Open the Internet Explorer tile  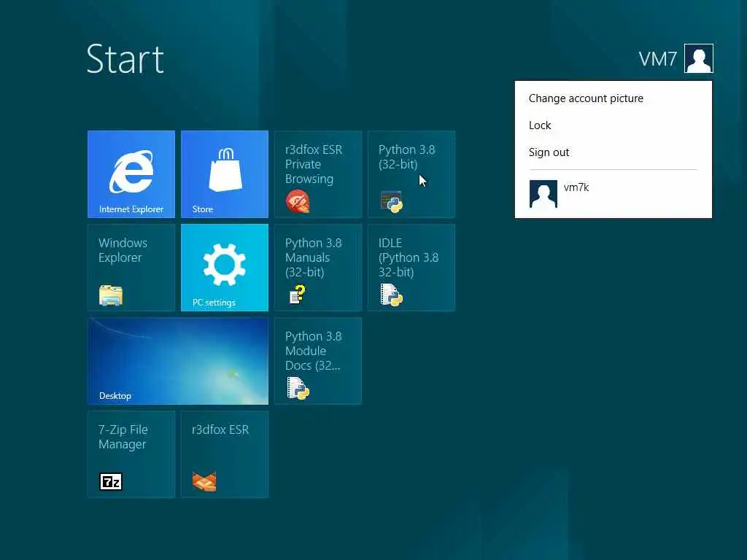tap(131, 174)
